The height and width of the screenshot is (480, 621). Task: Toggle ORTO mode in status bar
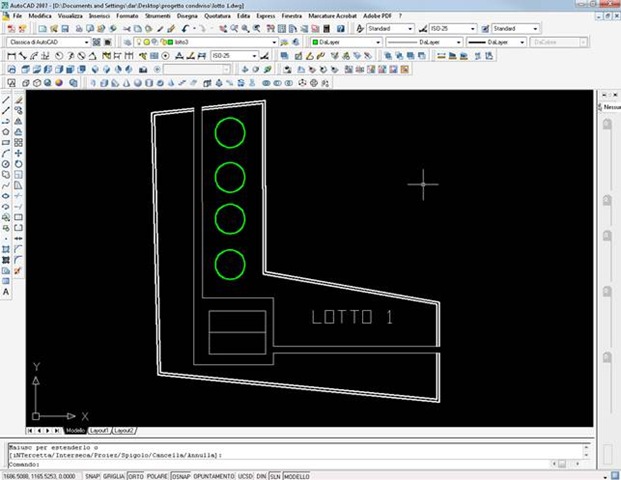[135, 476]
